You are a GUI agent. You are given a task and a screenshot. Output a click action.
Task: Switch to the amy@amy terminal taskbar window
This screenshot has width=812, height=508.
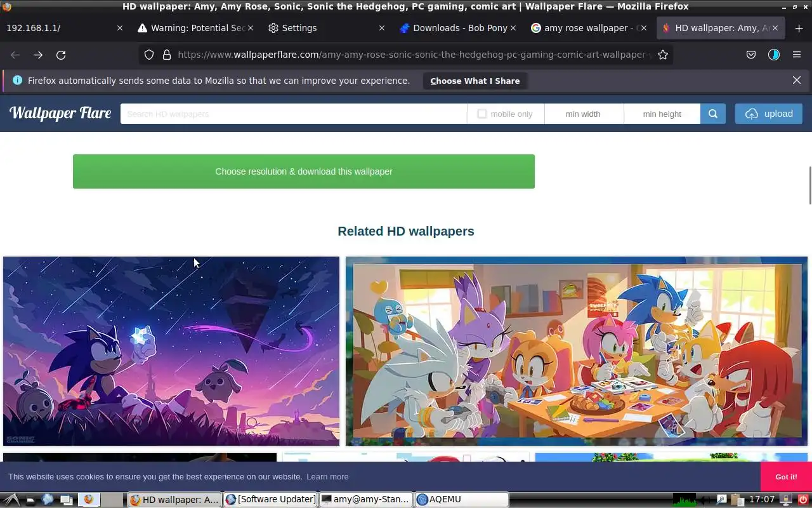365,500
